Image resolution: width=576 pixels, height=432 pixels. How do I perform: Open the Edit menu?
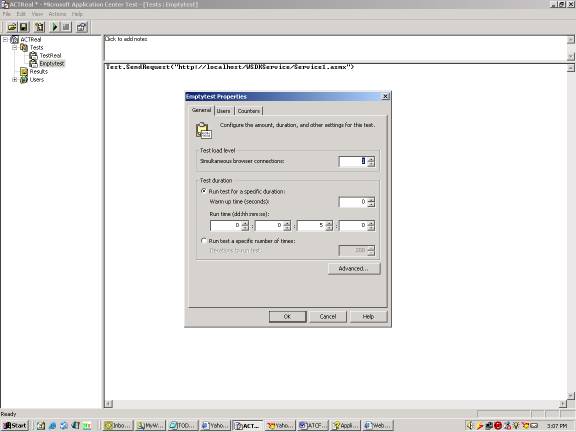pyautogui.click(x=21, y=14)
